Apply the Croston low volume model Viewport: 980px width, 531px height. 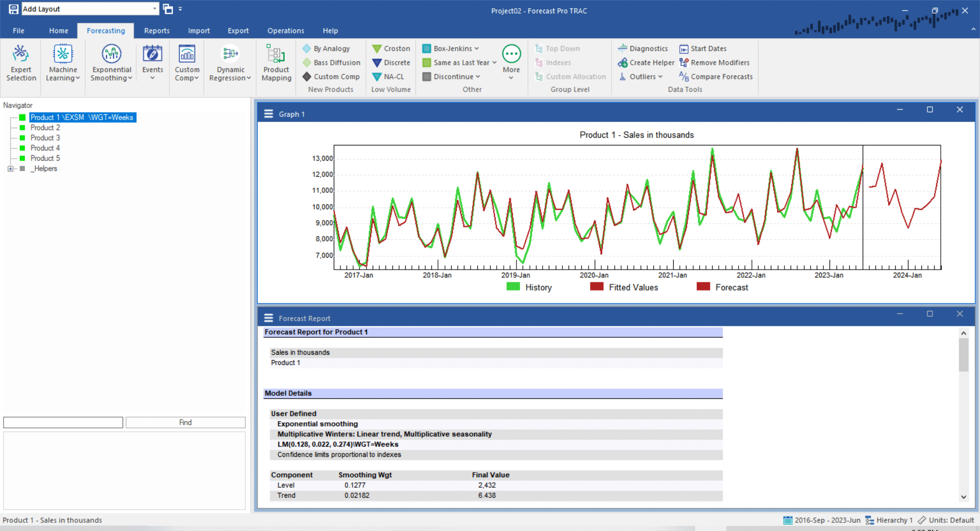(391, 48)
